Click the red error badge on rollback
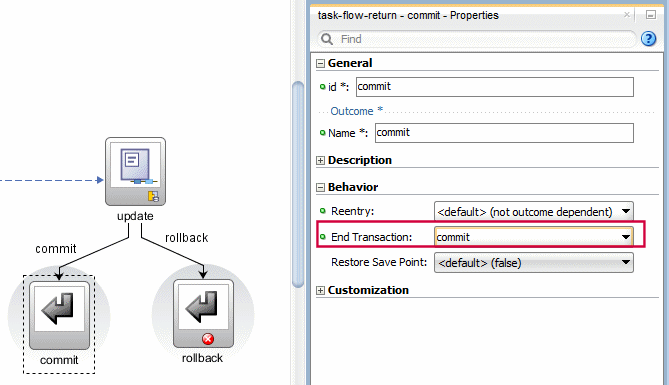This screenshot has height=385, width=669. [x=208, y=339]
